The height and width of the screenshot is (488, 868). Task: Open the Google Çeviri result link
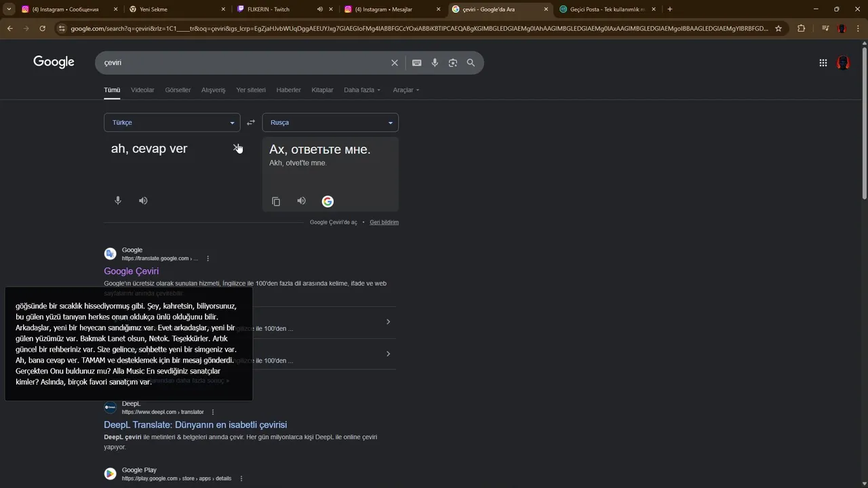pos(131,271)
